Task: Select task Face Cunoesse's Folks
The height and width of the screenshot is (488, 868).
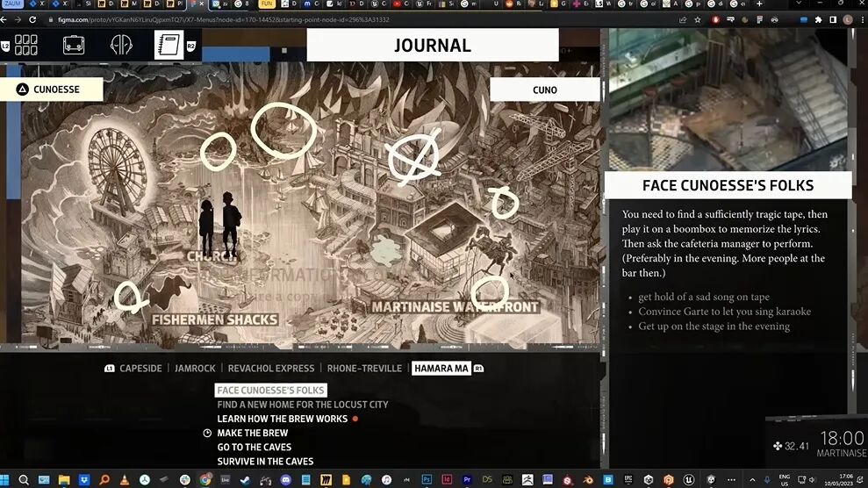Action: click(270, 390)
